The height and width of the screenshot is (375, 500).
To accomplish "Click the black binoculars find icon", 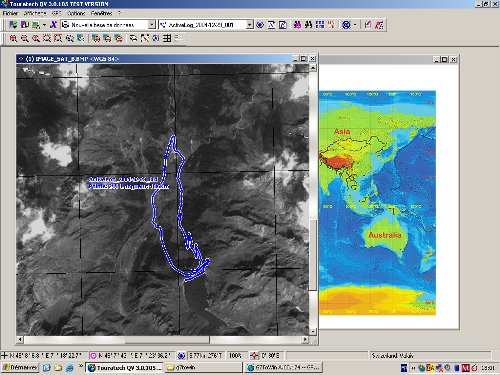I will [x=308, y=25].
